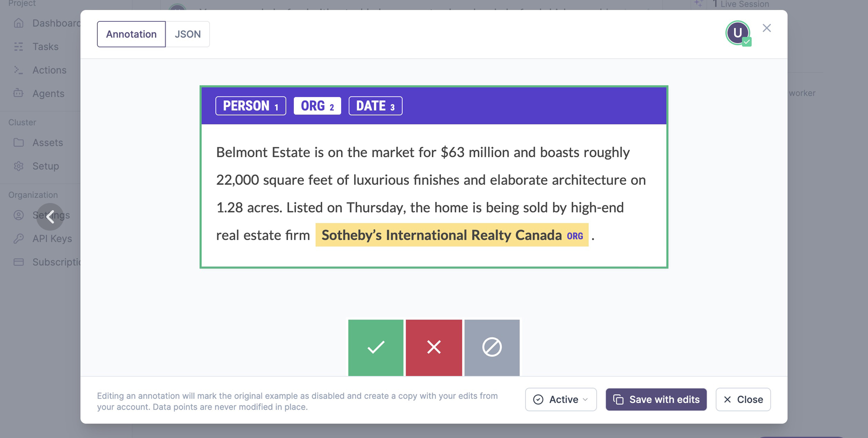Click the previous example arrow button

[50, 217]
